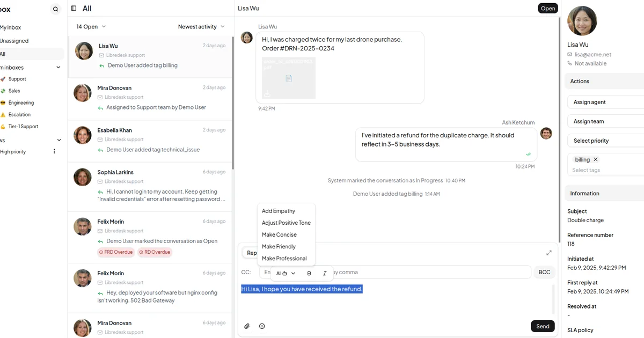Choose Make Concise from the AI menu
The width and height of the screenshot is (644, 338).
click(286, 234)
